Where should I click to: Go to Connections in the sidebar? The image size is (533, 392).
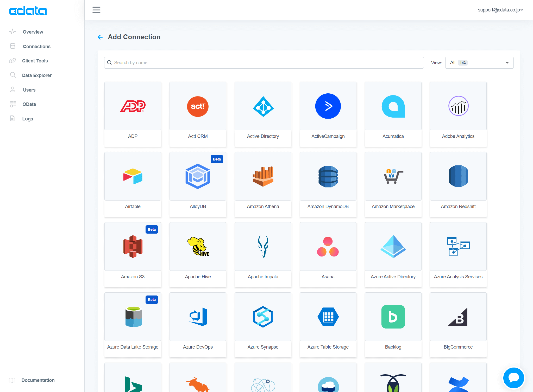(x=36, y=46)
